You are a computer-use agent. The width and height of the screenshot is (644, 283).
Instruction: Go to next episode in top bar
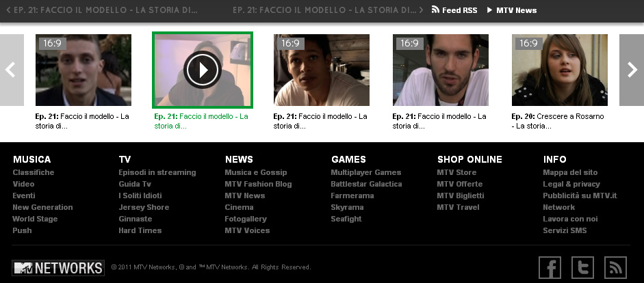[329, 10]
